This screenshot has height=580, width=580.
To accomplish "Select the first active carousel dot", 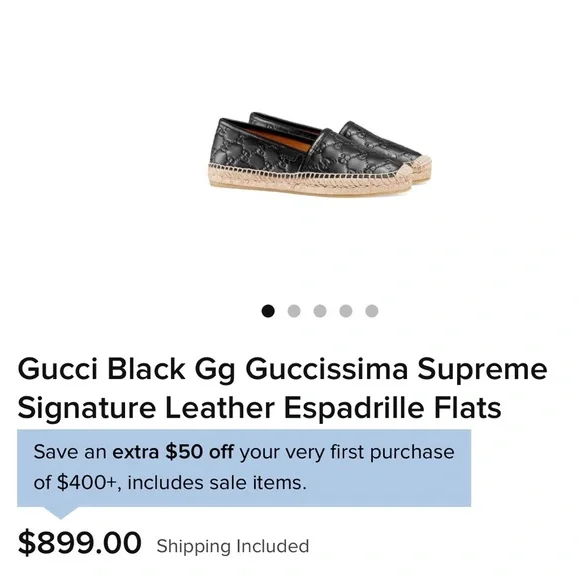I will pos(268,311).
